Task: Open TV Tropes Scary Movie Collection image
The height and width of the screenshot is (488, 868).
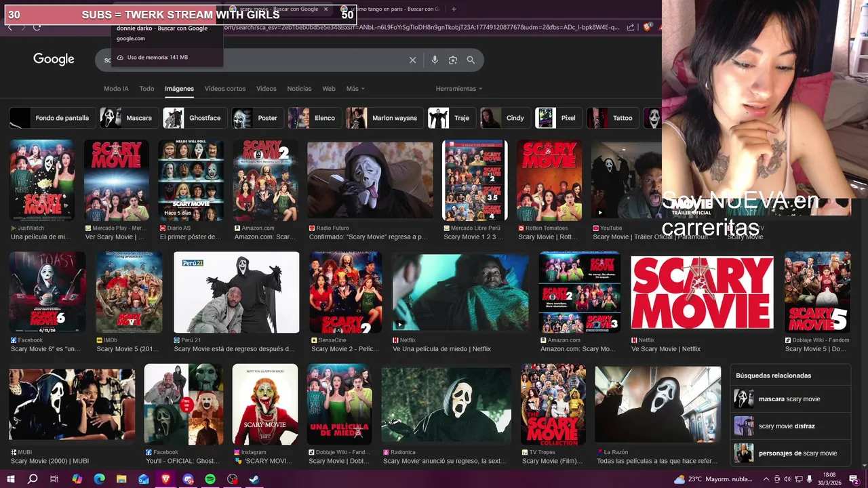Action: coord(553,405)
